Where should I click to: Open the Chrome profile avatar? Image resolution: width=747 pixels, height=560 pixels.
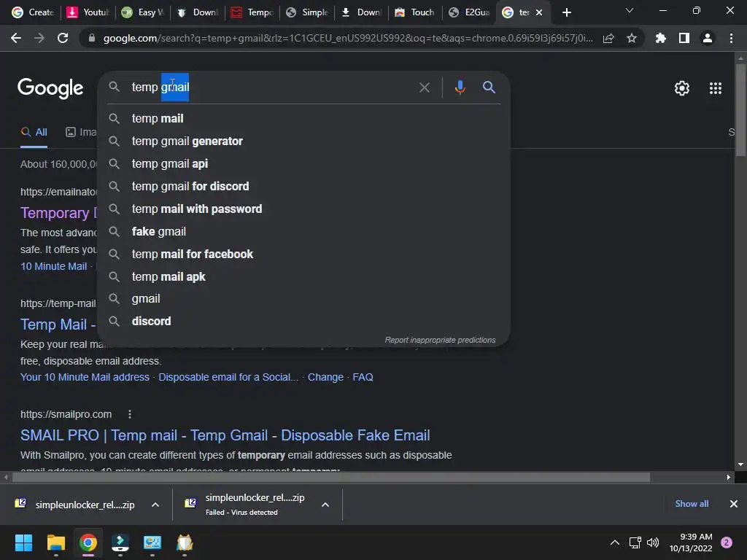coord(708,38)
